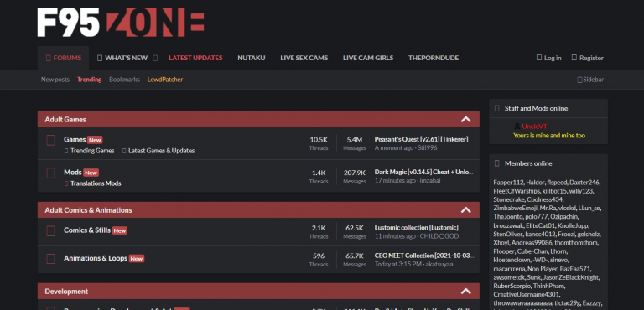Open poster CHILDOGOD profile link

point(439,236)
